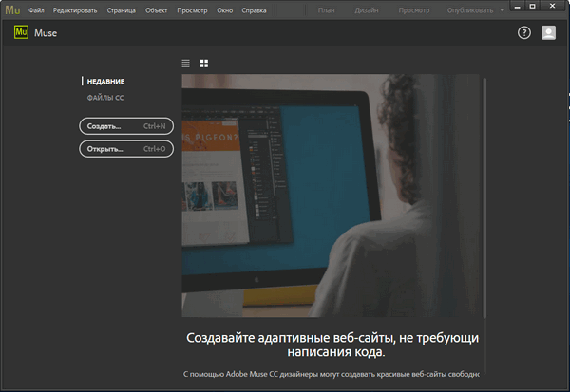This screenshot has width=570, height=392.
Task: Select the ФАЙЛЫ СС section
Action: (105, 98)
